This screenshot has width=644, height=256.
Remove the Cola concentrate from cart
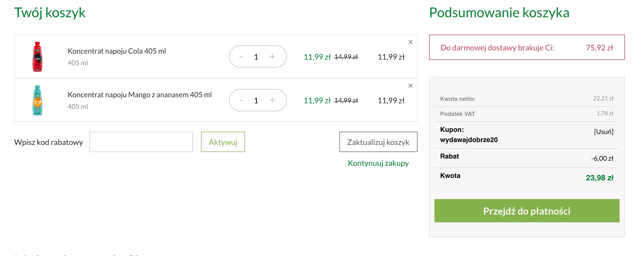(x=410, y=42)
